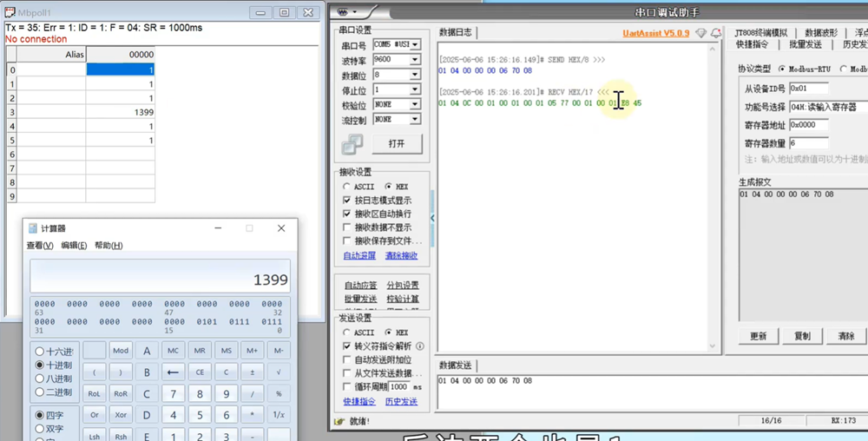
Task: Click the notification bell icon
Action: [x=716, y=33]
